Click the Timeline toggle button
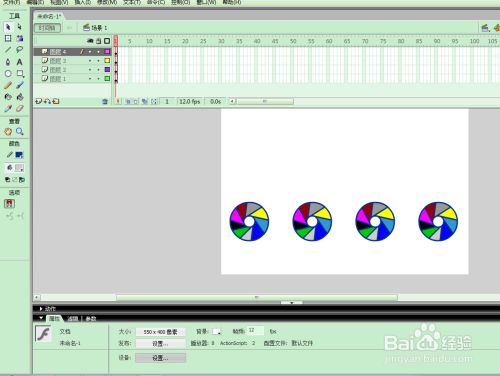Screen dimensions: 500x376 coord(48,28)
